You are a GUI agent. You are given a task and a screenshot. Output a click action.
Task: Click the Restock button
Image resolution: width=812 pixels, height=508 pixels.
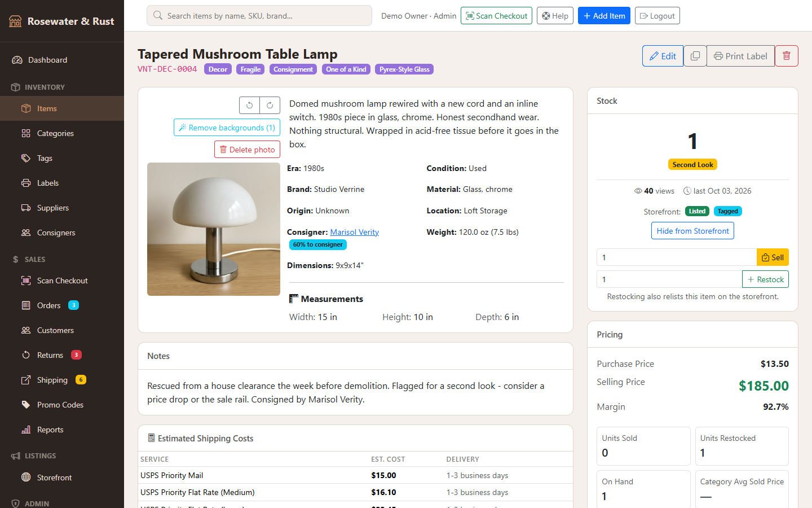(x=765, y=279)
